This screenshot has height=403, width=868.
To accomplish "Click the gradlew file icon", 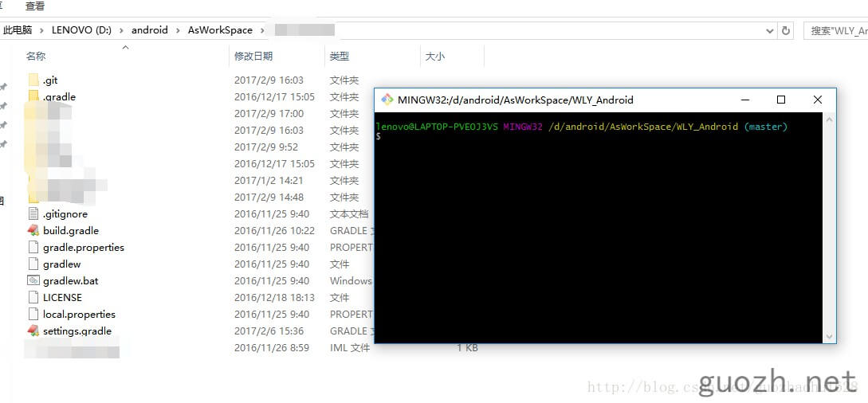I will [x=33, y=264].
